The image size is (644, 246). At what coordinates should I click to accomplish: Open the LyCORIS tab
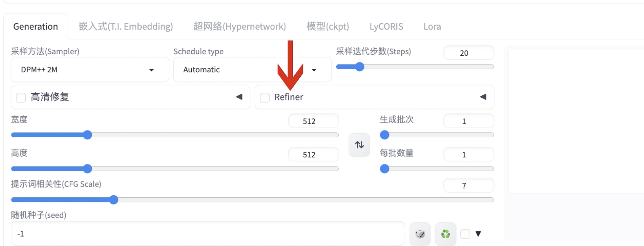coord(386,26)
